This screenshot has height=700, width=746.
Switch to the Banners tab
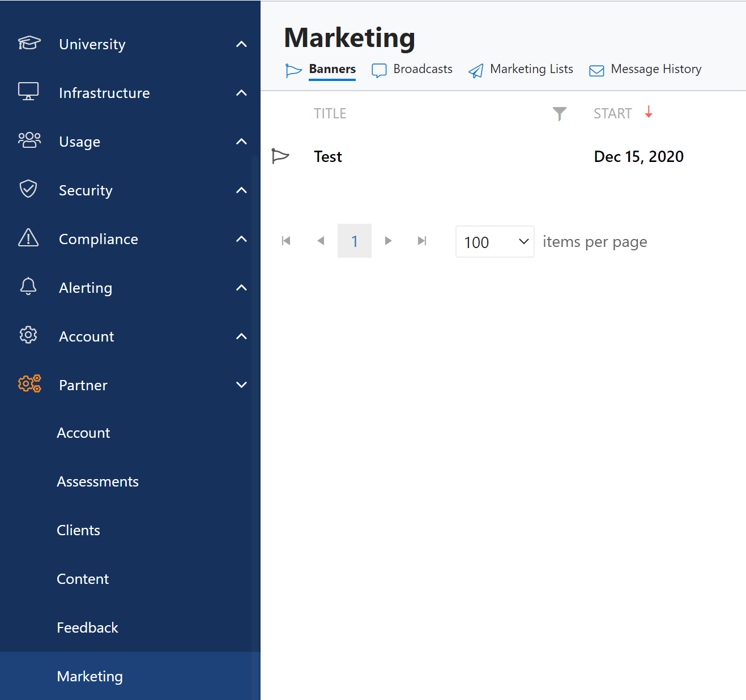pos(332,69)
